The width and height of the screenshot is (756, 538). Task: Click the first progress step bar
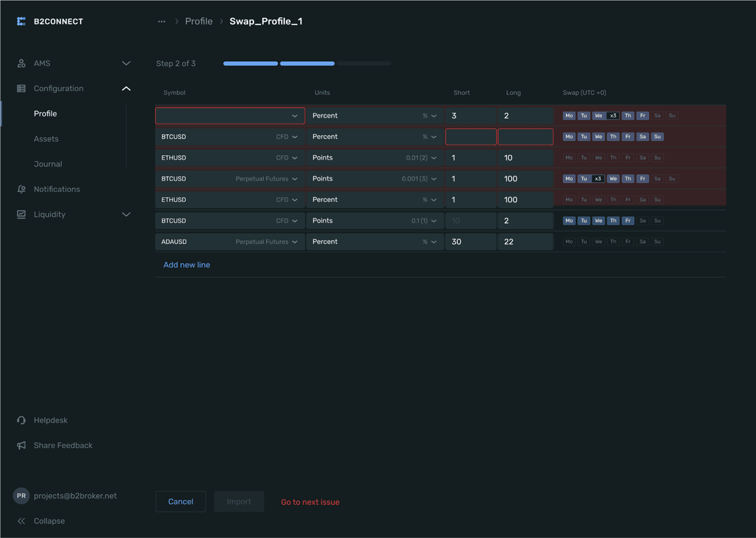coord(251,64)
